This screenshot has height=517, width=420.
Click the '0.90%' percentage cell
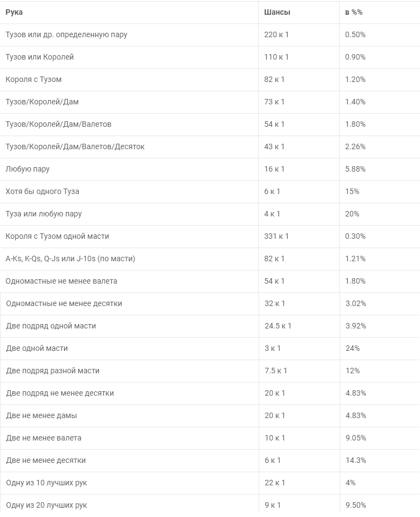tap(355, 57)
